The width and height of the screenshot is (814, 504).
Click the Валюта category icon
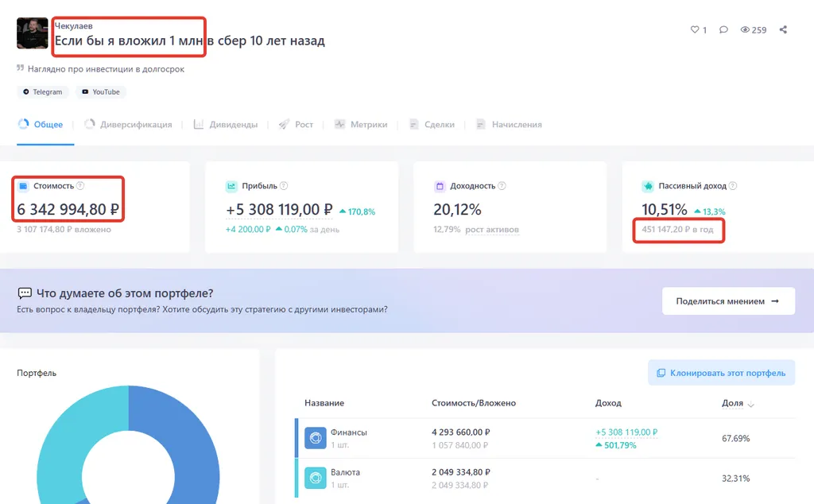tap(316, 478)
